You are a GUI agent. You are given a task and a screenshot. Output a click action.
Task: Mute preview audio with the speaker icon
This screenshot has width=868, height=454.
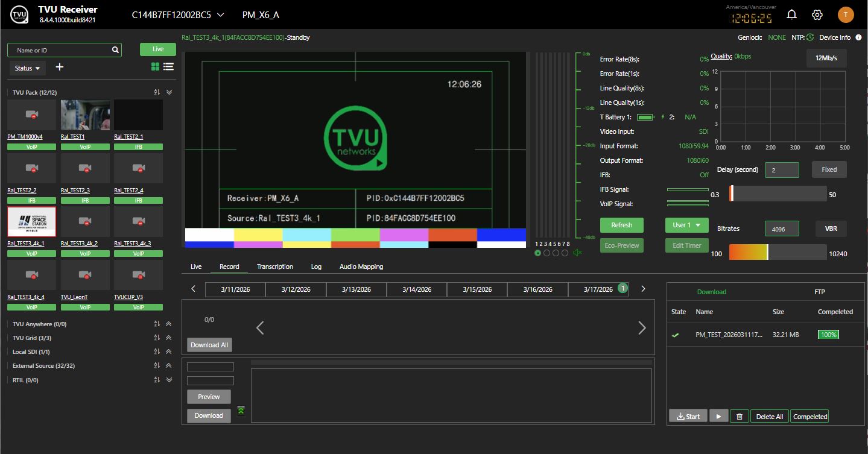tap(577, 253)
